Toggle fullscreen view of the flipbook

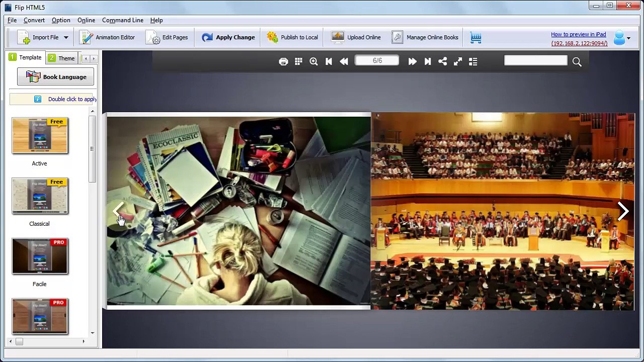tap(458, 61)
